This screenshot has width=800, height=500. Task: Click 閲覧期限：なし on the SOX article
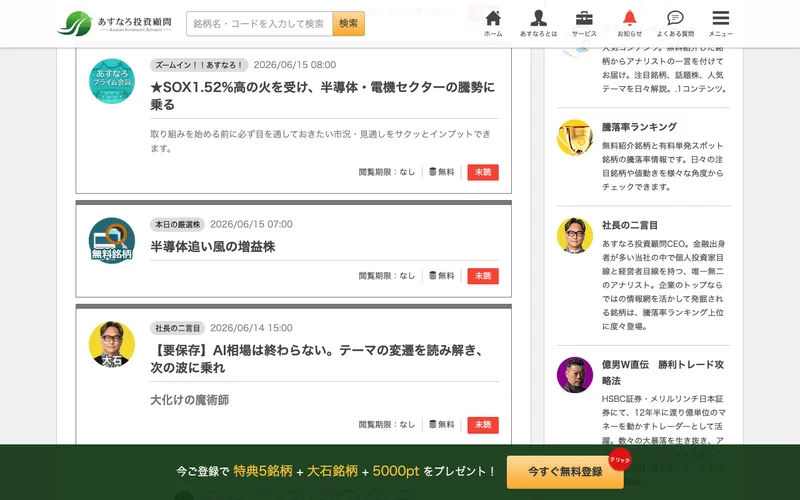[387, 172]
